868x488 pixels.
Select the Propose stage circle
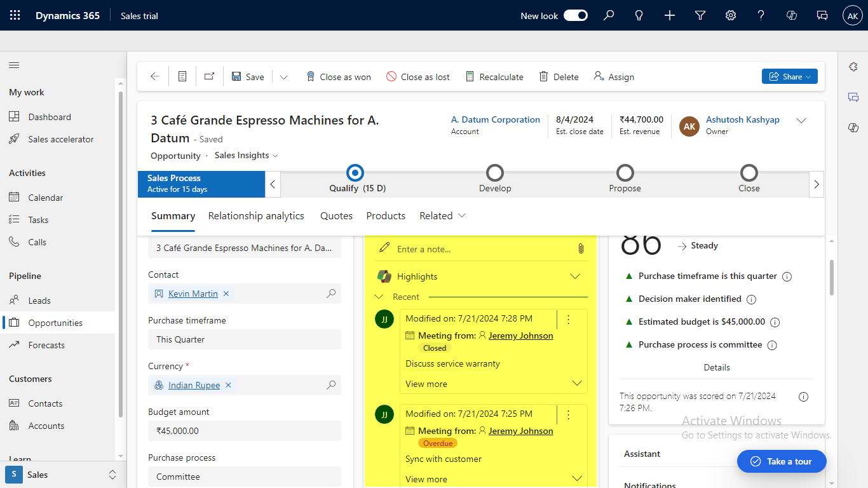(x=625, y=173)
